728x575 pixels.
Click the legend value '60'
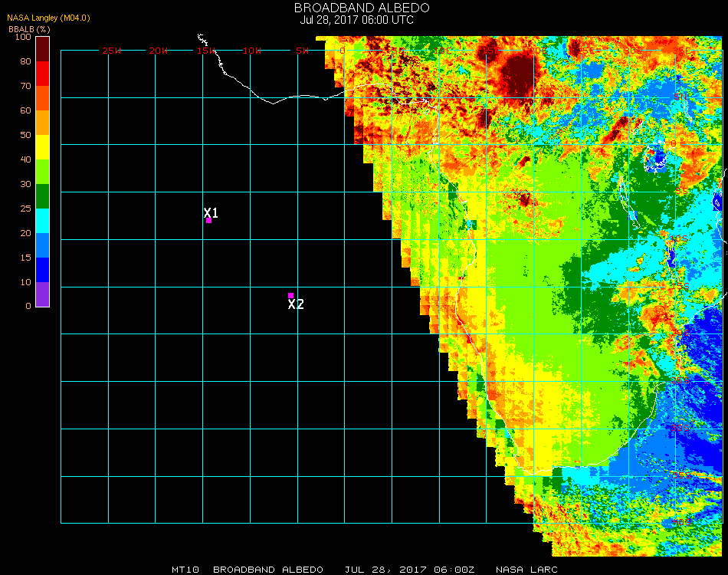coord(25,110)
